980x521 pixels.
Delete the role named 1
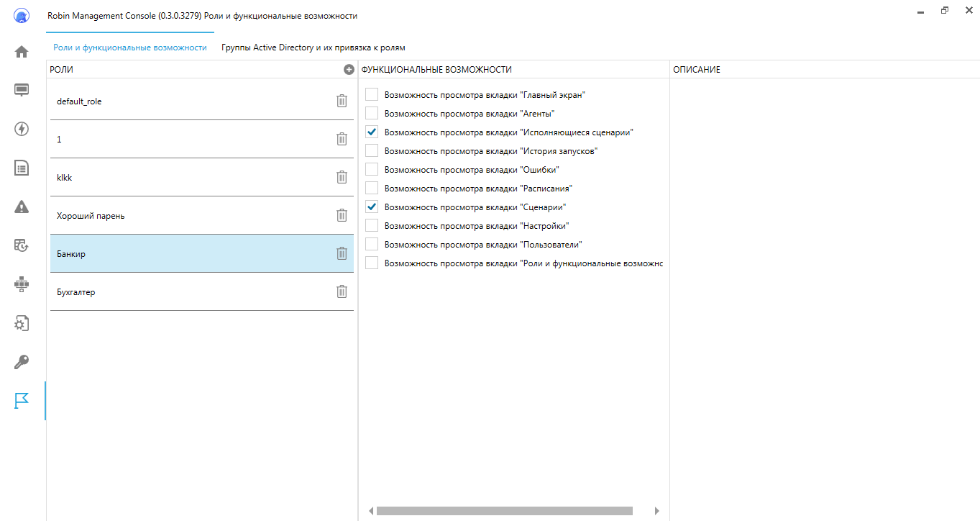pos(342,139)
